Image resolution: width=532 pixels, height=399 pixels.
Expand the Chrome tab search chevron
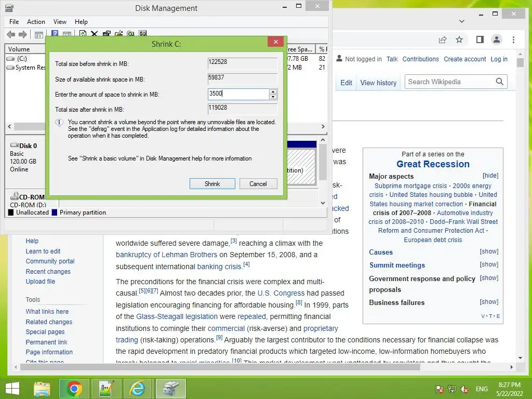pos(461,21)
